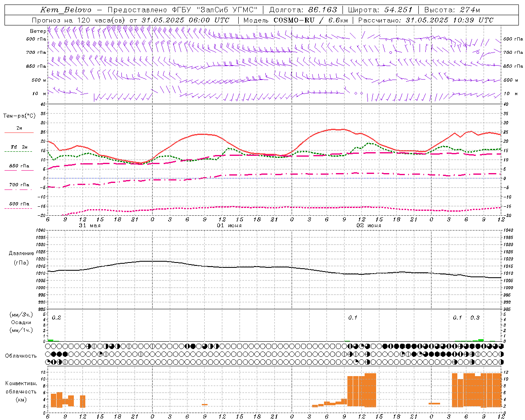Click the 'Долгота: 86.163' longitude value
The width and height of the screenshot is (525, 420).
(x=303, y=10)
